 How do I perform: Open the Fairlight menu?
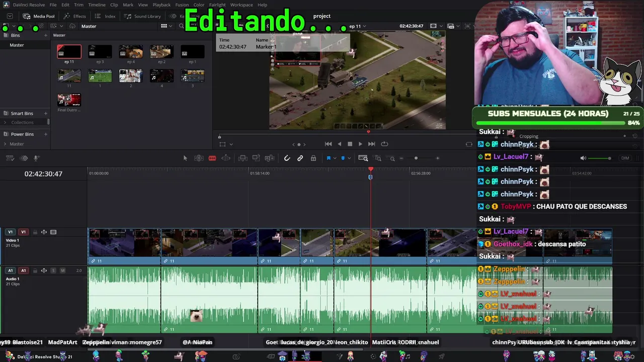(x=217, y=5)
